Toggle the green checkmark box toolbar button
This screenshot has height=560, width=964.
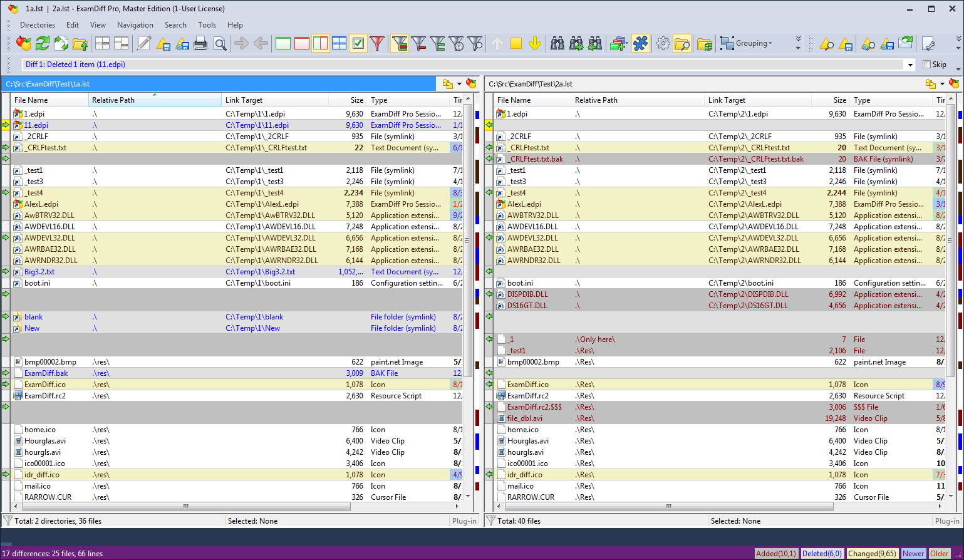click(x=358, y=43)
